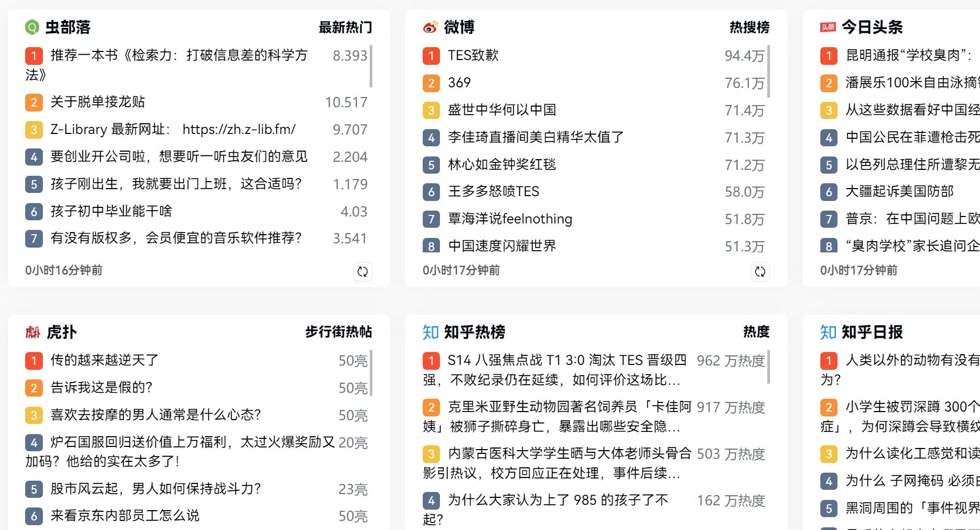
Task: Click the 知乎日报 logo icon
Action: click(x=828, y=332)
